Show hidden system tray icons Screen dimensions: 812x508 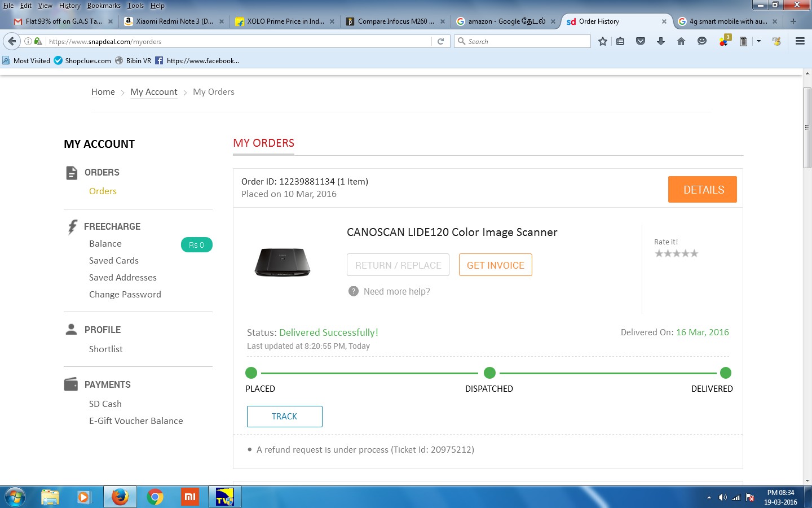(x=709, y=497)
